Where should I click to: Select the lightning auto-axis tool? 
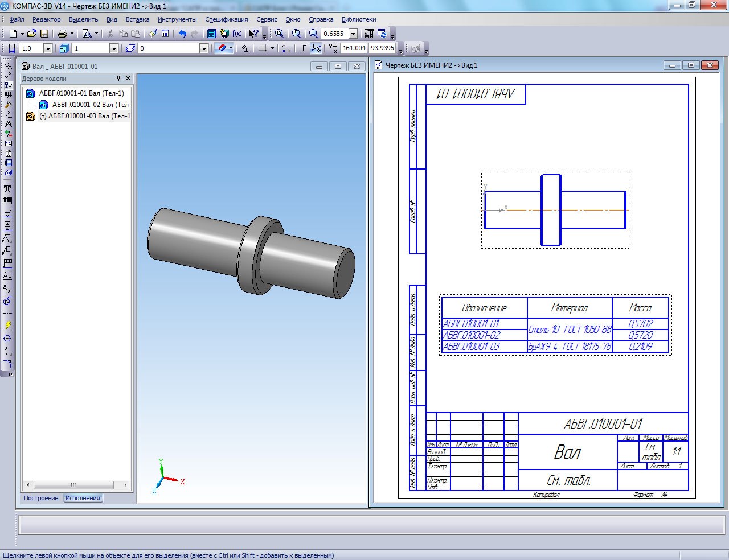pyautogui.click(x=7, y=326)
